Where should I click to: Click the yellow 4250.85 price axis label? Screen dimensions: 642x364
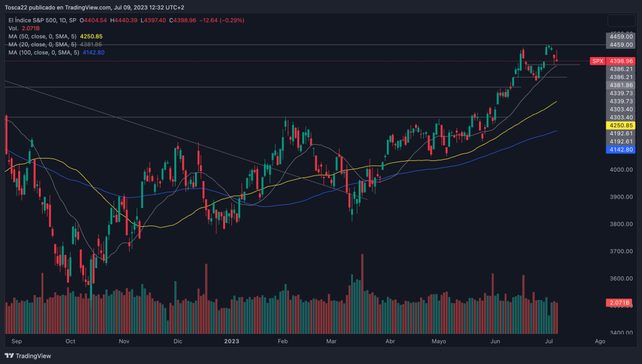coord(621,125)
